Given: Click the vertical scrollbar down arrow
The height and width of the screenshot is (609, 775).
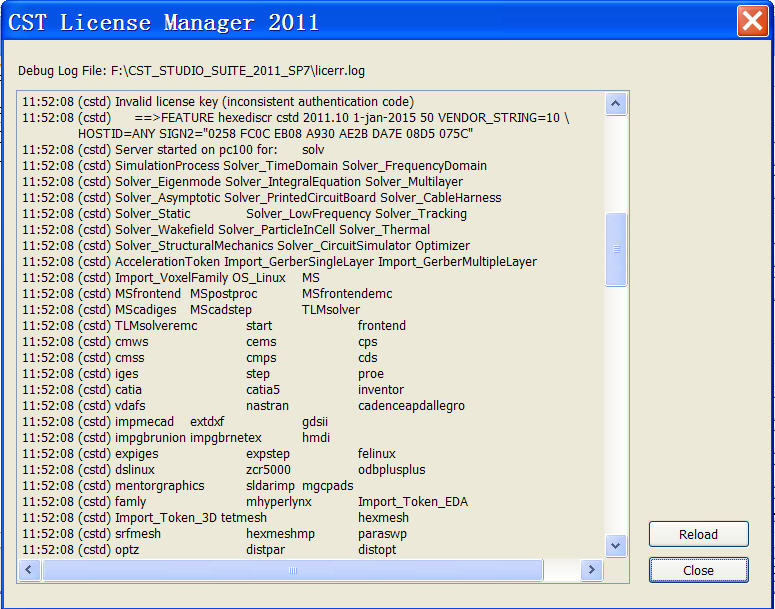Looking at the screenshot, I should click(x=615, y=546).
